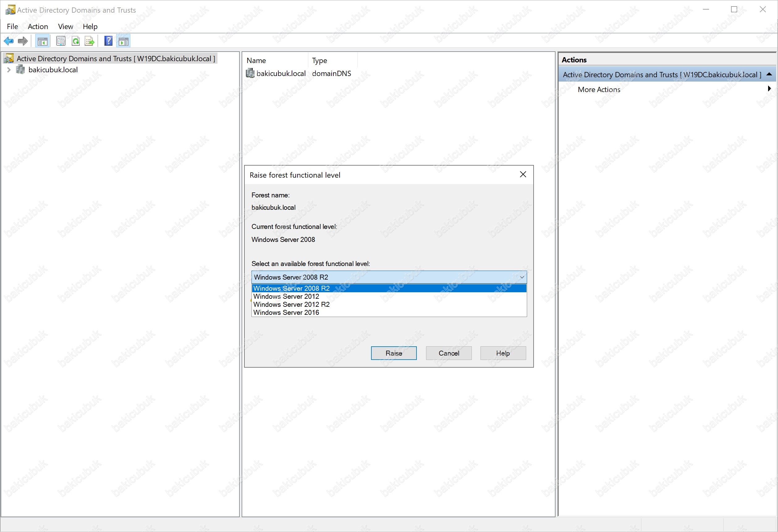Click the combo box dropdown chevron
Screen dimensions: 778x532
[x=522, y=277]
